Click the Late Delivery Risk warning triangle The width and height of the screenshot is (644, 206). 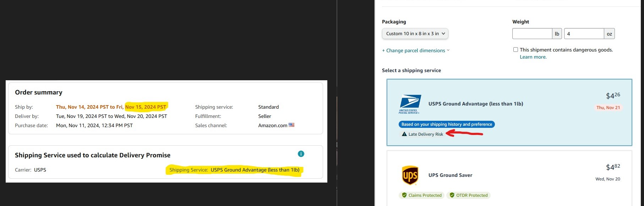point(404,134)
